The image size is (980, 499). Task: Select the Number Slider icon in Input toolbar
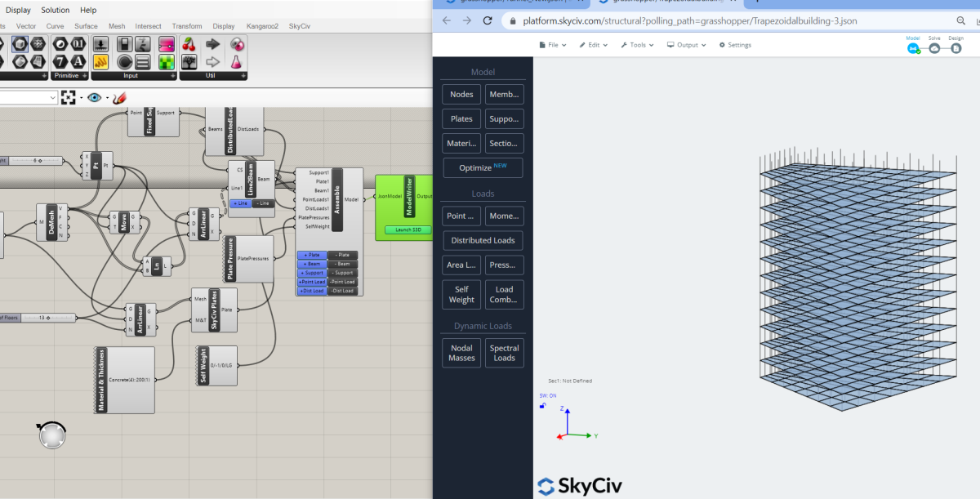tap(100, 42)
